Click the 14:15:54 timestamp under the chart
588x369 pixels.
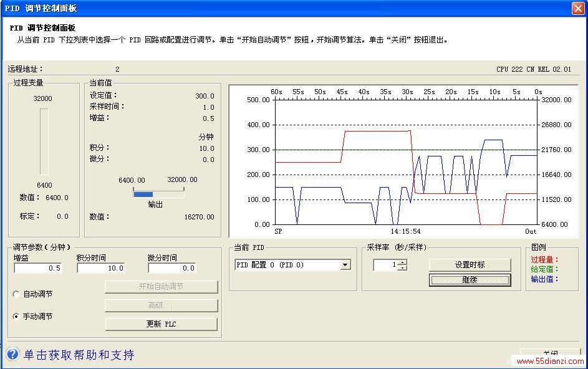pyautogui.click(x=405, y=231)
